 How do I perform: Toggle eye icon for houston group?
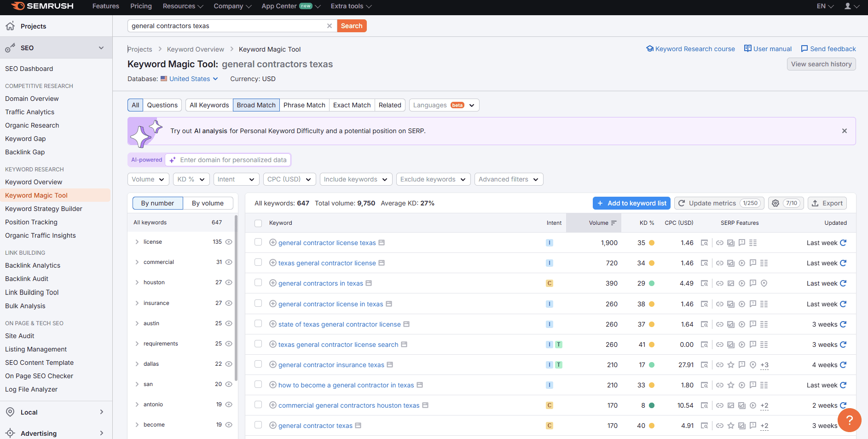coord(229,282)
